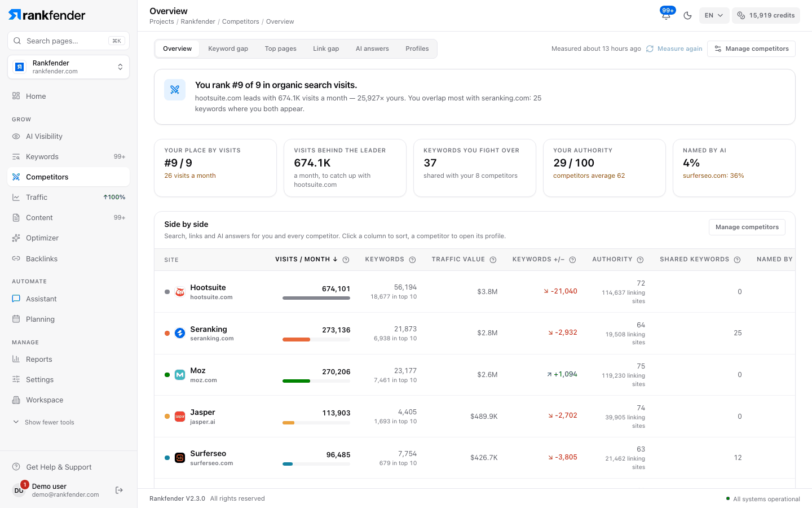Switch to Profiles tab
Screen dimensions: 812x508
(x=417, y=49)
